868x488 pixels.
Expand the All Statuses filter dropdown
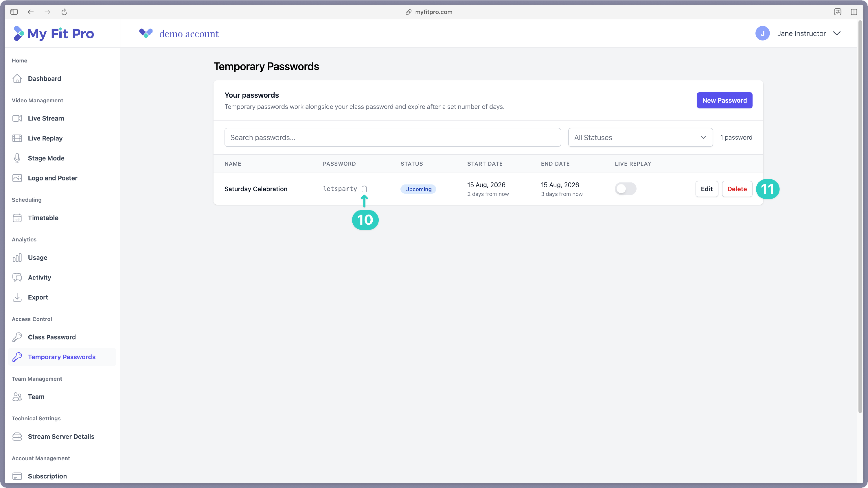click(x=640, y=137)
